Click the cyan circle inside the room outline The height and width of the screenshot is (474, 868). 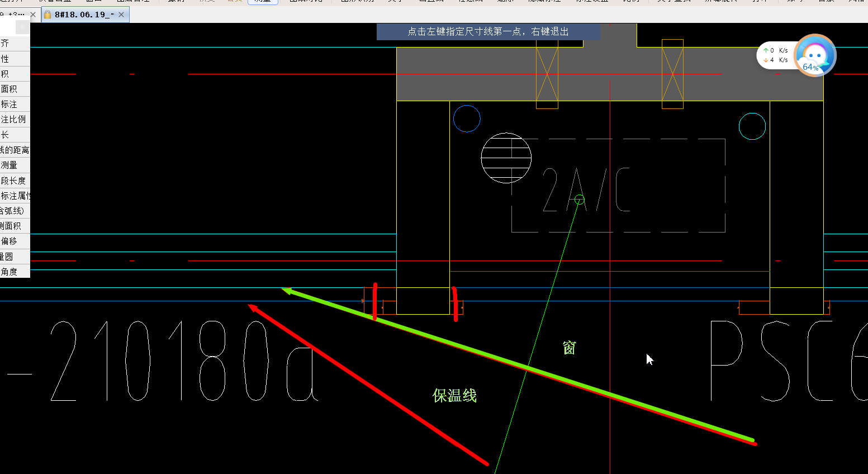pyautogui.click(x=752, y=126)
